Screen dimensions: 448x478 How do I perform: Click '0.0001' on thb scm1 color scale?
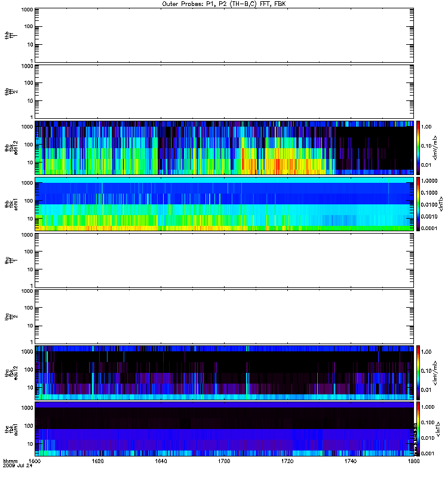(x=429, y=228)
